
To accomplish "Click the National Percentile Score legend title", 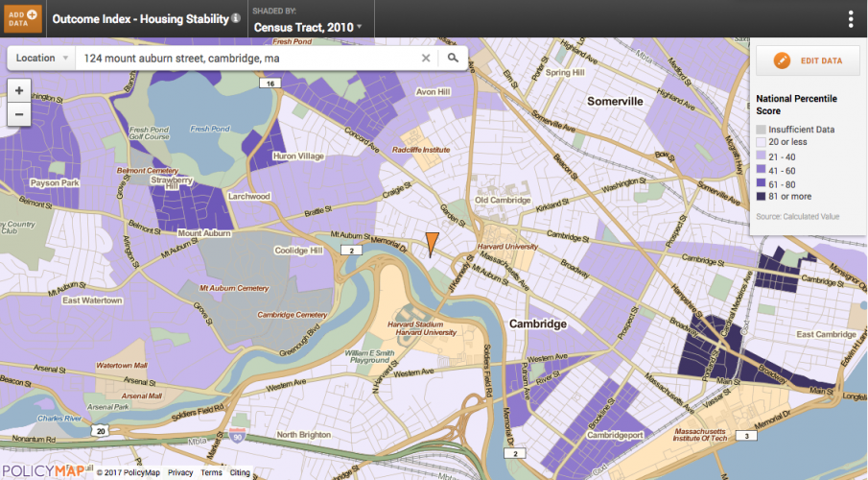I will [796, 105].
